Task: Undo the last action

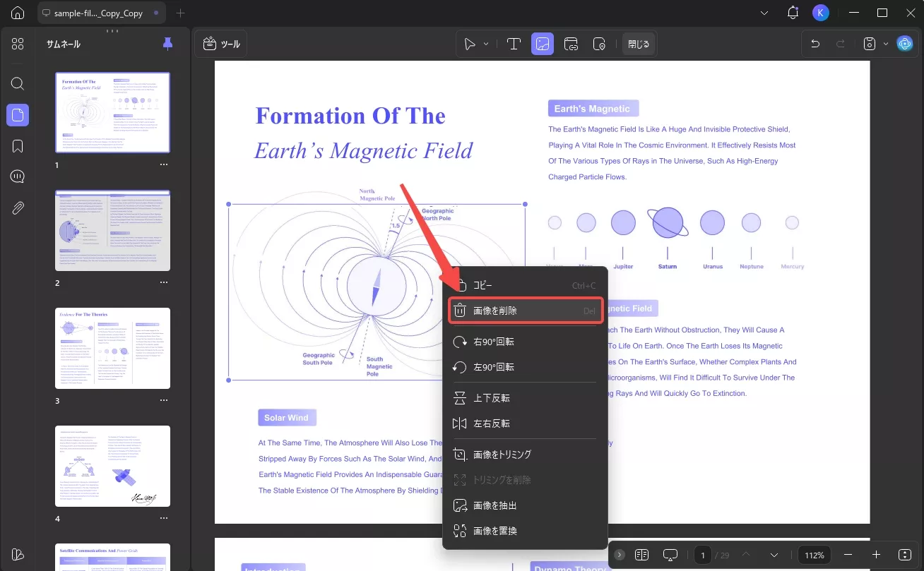Action: pos(815,44)
